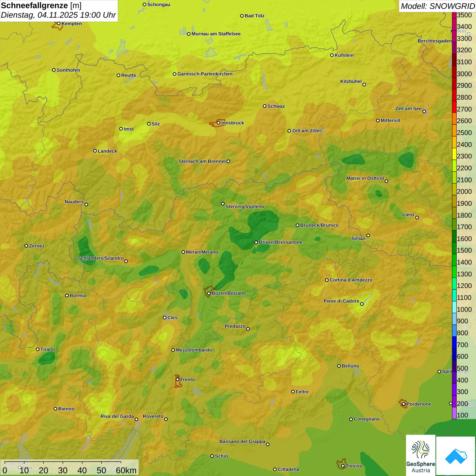Viewport: 476px width, 476px height.
Task: Click the Belluno marker dot
Action: pos(339,366)
